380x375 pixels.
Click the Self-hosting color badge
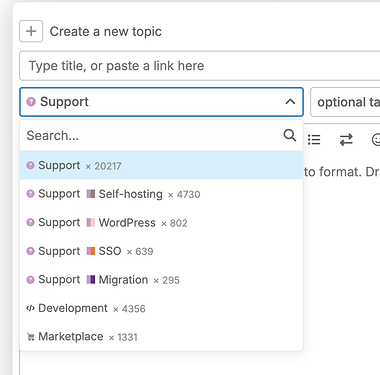pos(91,194)
